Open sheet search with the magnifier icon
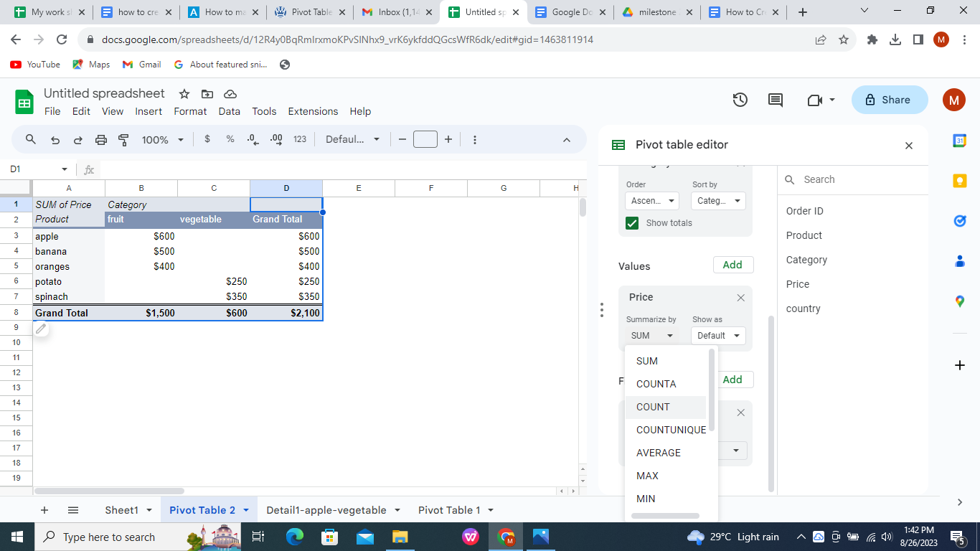 coord(31,139)
